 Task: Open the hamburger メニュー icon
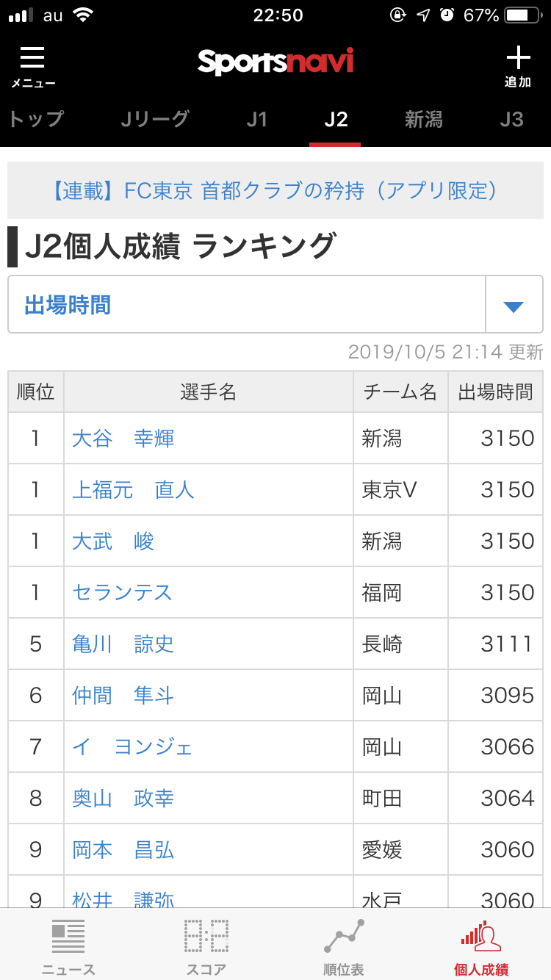coord(32,57)
